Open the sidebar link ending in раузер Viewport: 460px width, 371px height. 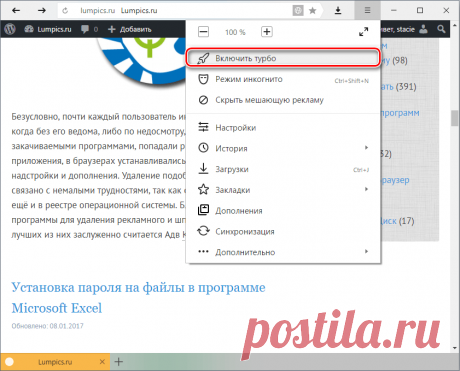click(395, 180)
